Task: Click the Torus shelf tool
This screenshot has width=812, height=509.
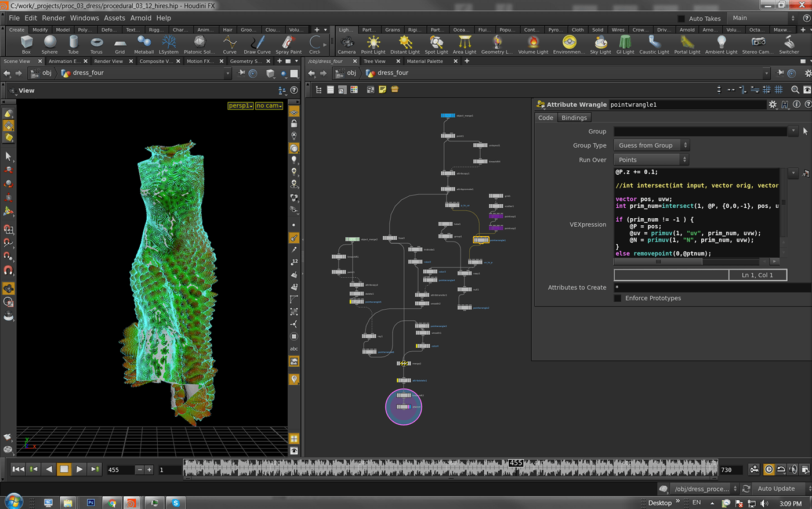Action: [x=96, y=44]
